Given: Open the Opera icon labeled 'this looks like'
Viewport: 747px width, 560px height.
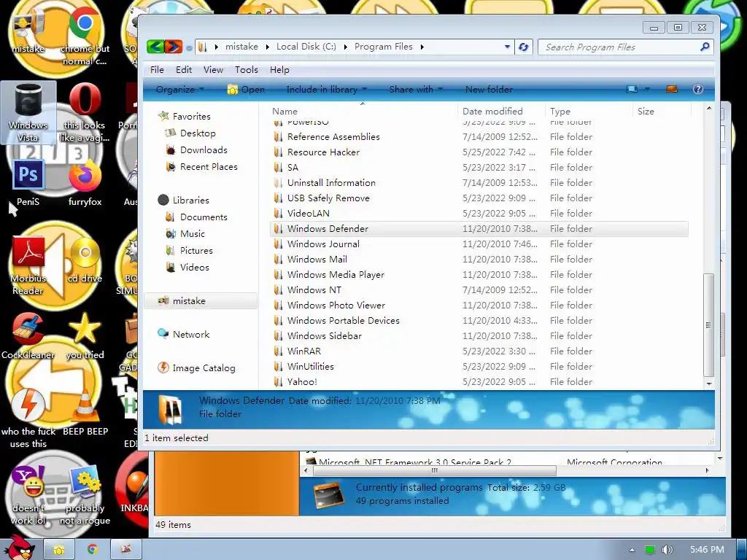Looking at the screenshot, I should (85, 112).
